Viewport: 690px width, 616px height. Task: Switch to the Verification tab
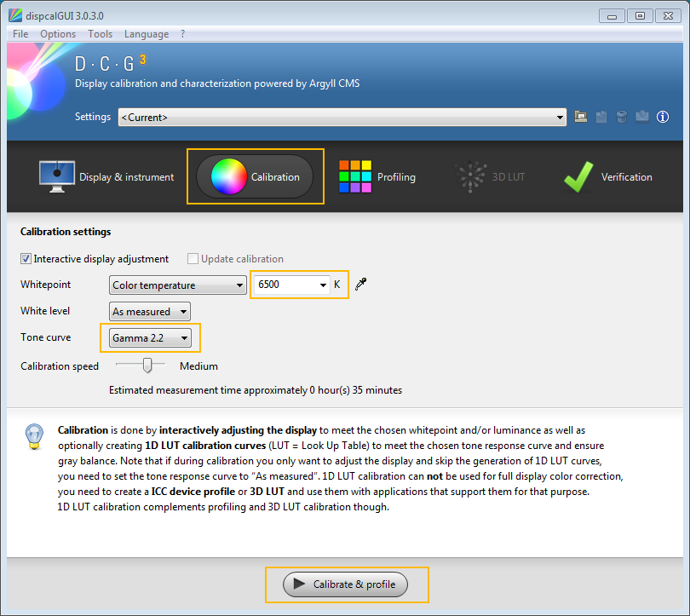coord(607,177)
